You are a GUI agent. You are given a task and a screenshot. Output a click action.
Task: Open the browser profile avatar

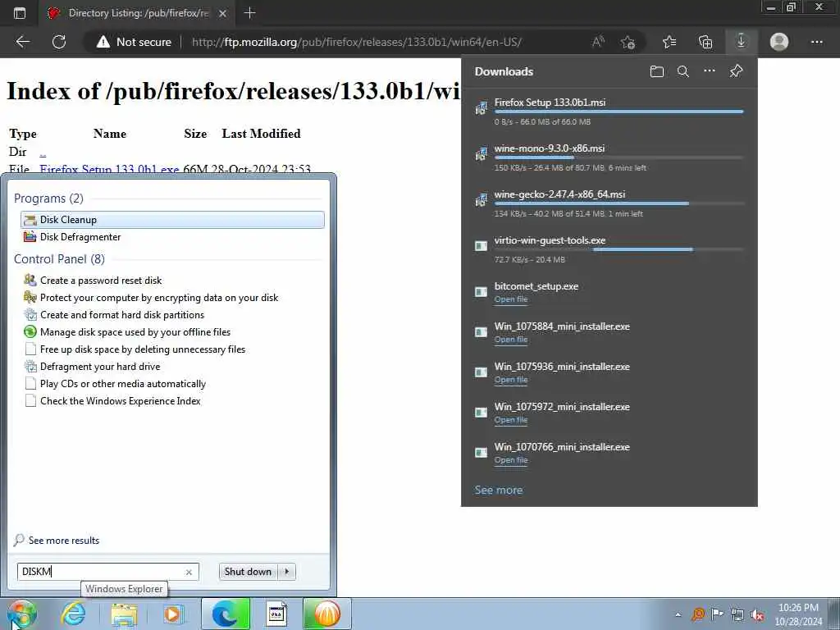pyautogui.click(x=779, y=42)
